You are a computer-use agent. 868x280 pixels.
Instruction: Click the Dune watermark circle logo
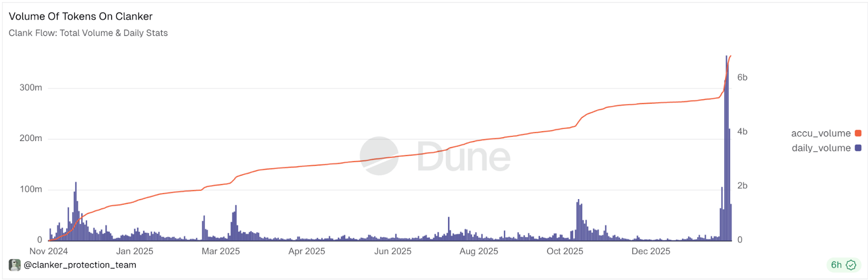(x=379, y=156)
